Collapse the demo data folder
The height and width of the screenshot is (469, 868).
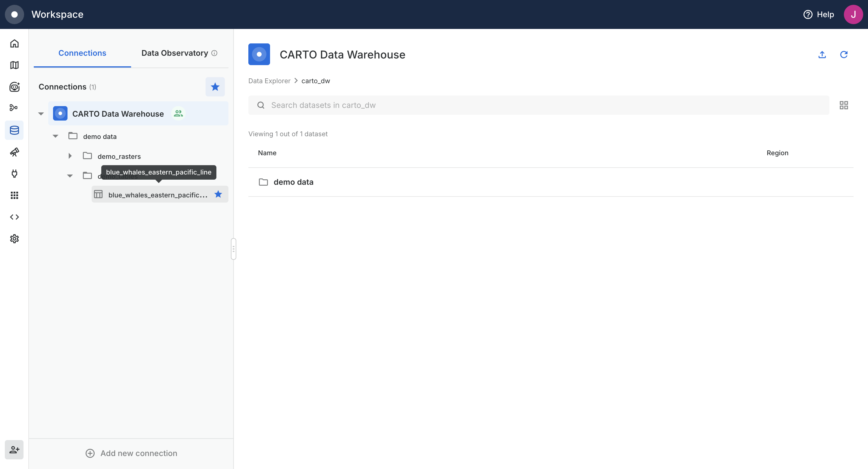pos(55,136)
